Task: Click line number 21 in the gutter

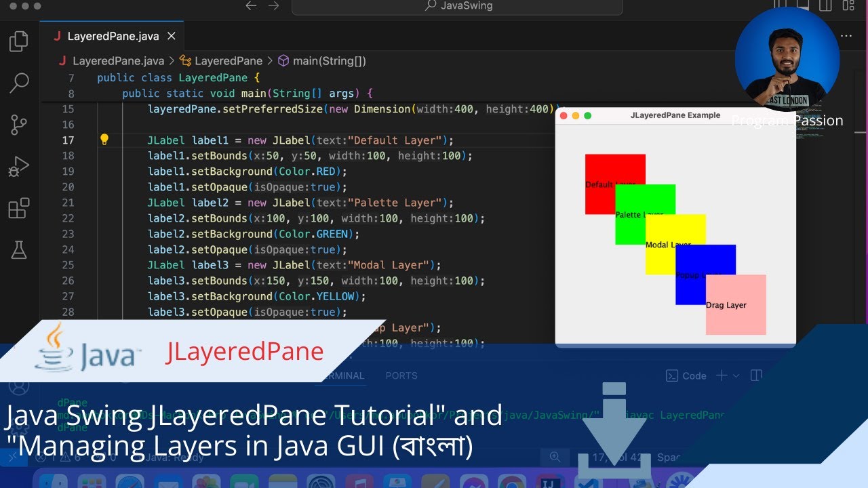Action: 68,203
